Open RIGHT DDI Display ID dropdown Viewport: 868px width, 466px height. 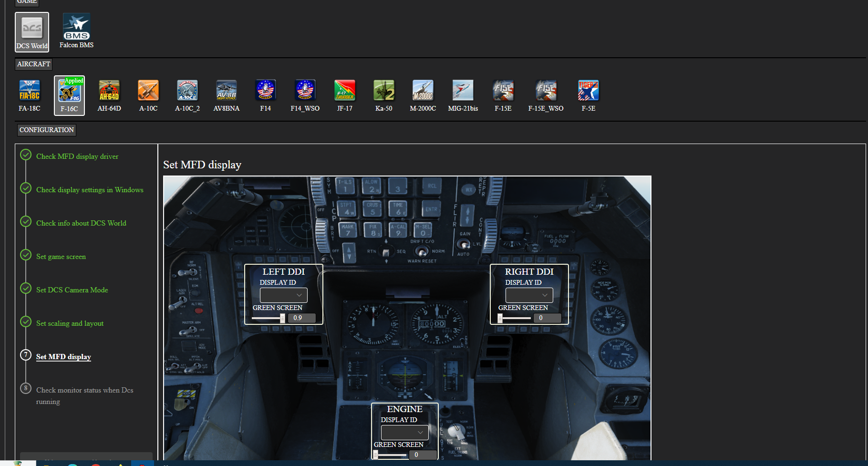[x=529, y=295]
